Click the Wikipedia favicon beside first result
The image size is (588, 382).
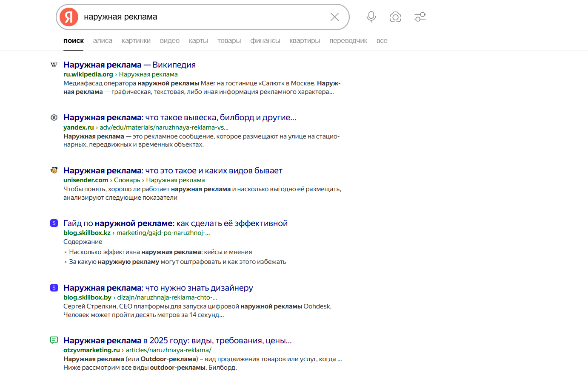[54, 65]
